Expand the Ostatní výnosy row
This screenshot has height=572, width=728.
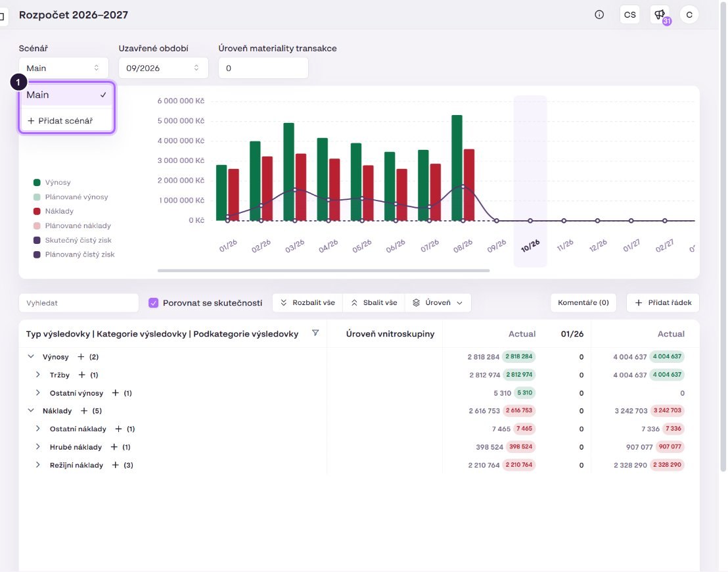[x=38, y=393]
